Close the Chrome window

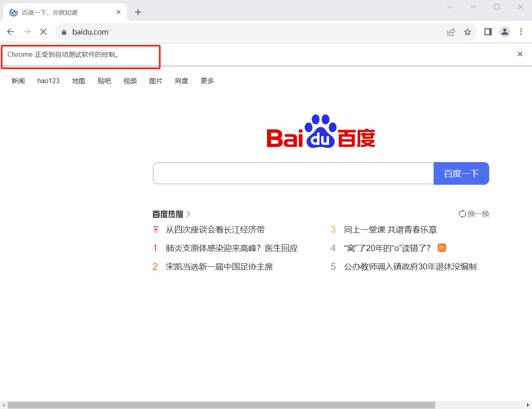(520, 7)
